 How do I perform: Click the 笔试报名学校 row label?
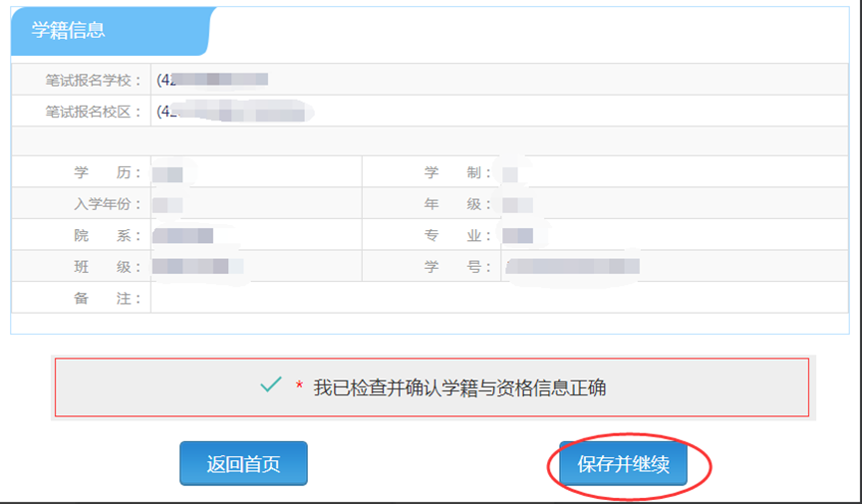pos(94,80)
